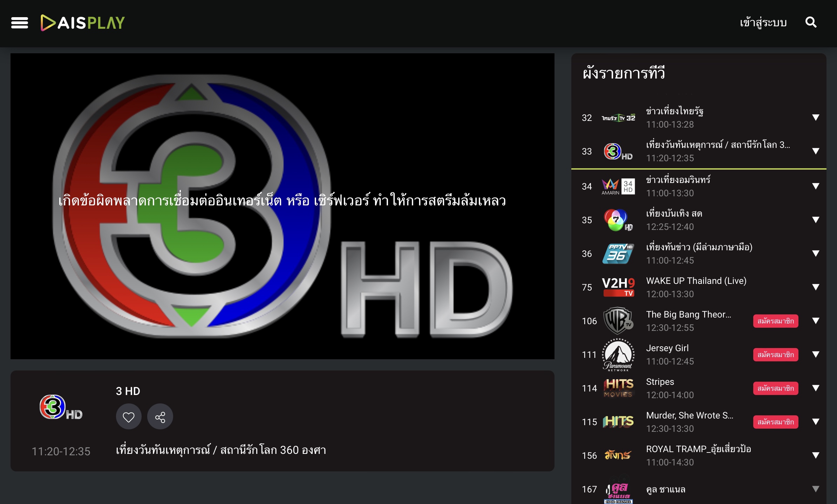Select Thairath TV 32 channel logo

[x=618, y=118]
